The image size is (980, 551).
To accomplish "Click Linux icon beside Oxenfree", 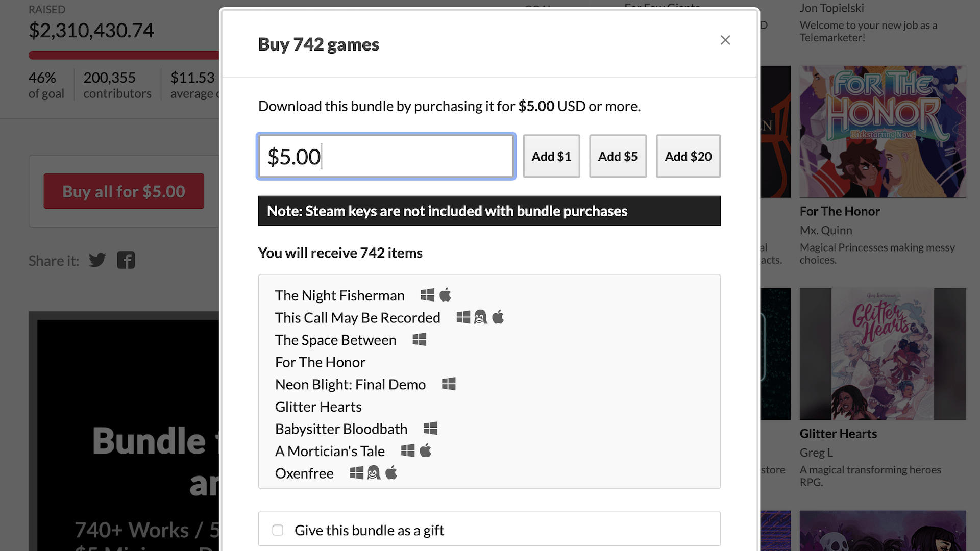I will click(x=374, y=472).
